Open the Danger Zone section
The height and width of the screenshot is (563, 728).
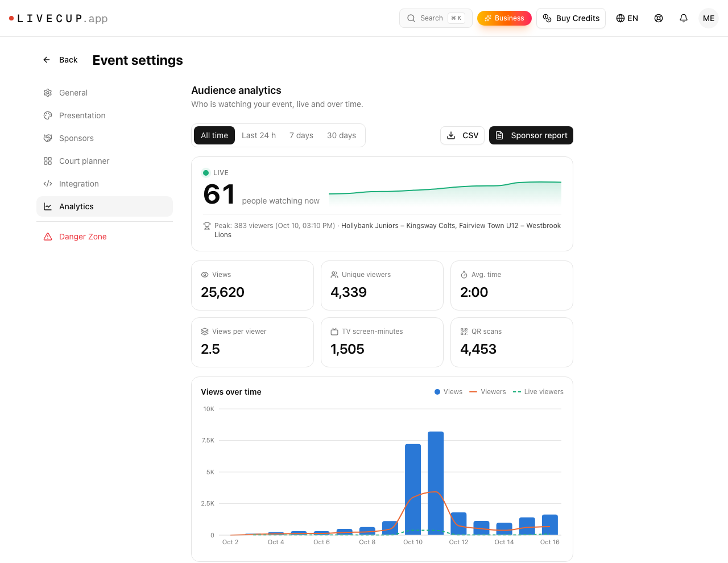[105, 237]
